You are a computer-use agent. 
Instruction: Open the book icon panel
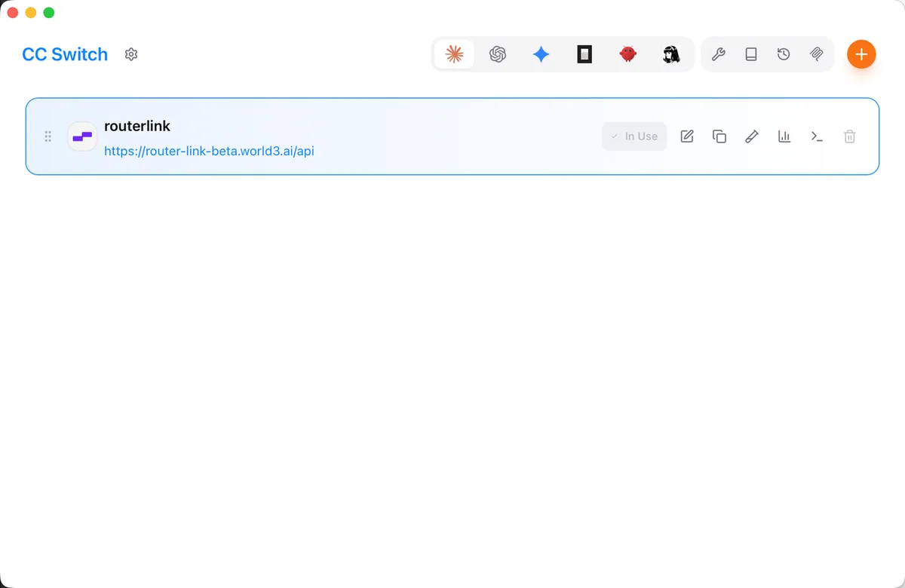pos(751,54)
